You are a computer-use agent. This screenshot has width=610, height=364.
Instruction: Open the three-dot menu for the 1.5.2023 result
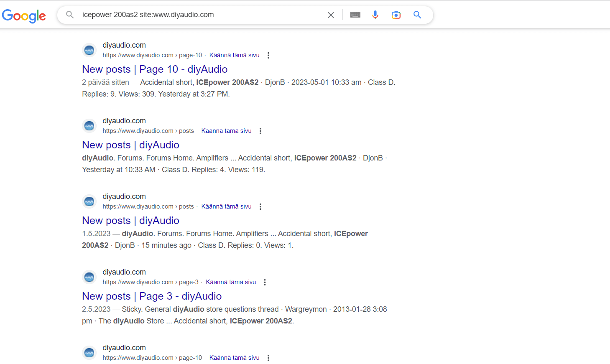point(260,206)
